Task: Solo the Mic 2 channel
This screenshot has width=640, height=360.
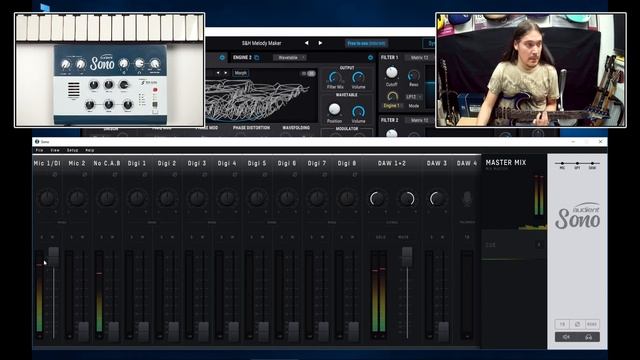Action: coord(72,237)
